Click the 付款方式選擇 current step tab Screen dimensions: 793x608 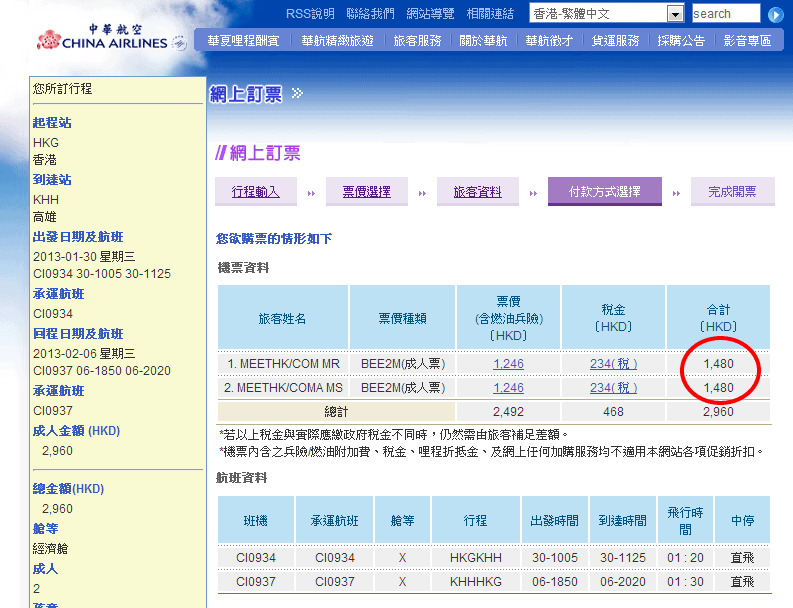[x=604, y=192]
